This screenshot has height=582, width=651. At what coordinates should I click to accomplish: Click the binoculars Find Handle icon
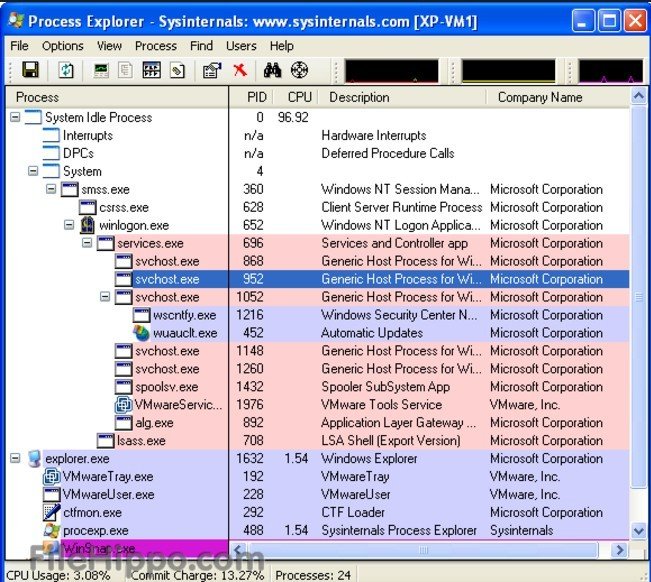click(272, 70)
